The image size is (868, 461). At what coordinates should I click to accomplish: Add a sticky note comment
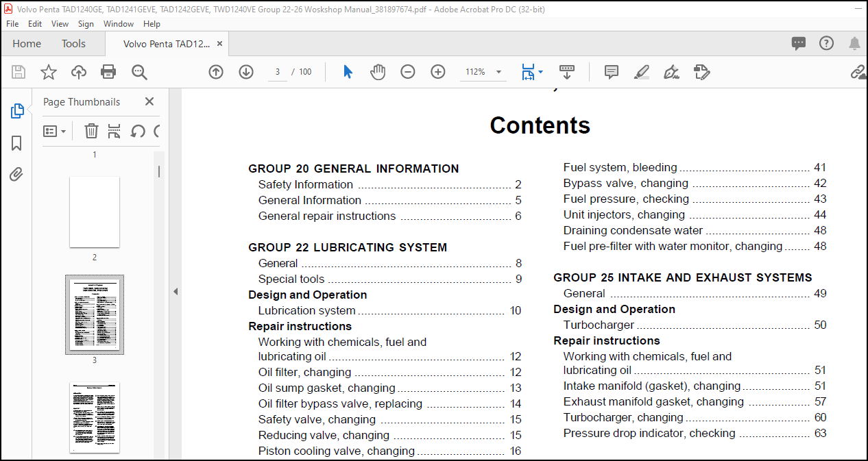(612, 72)
